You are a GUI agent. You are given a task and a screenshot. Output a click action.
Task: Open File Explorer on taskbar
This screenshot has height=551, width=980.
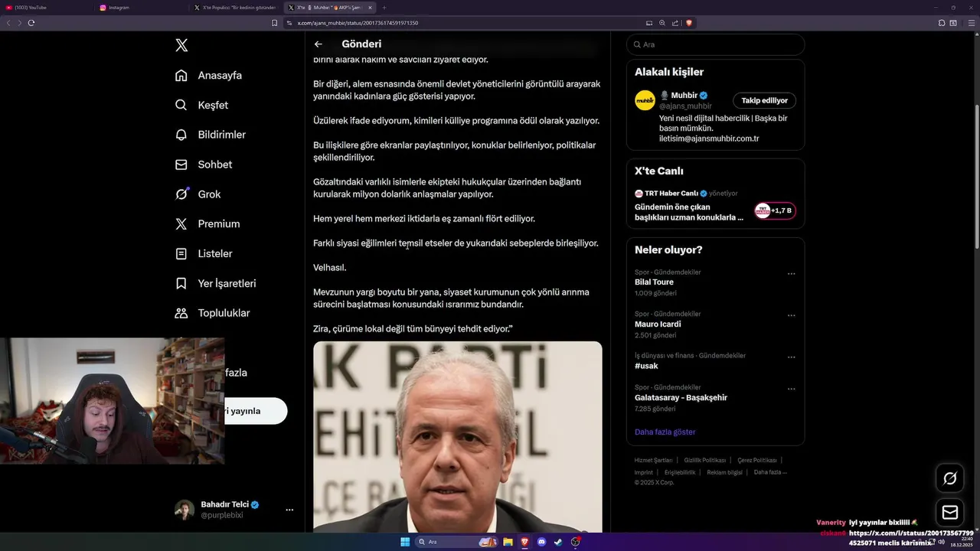pos(508,542)
